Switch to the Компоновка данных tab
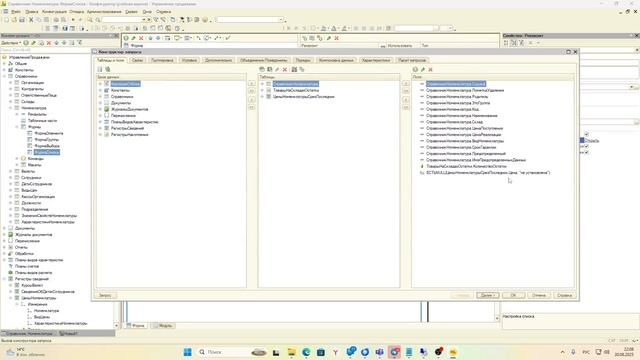Viewport: 640px width, 360px height. tap(336, 60)
